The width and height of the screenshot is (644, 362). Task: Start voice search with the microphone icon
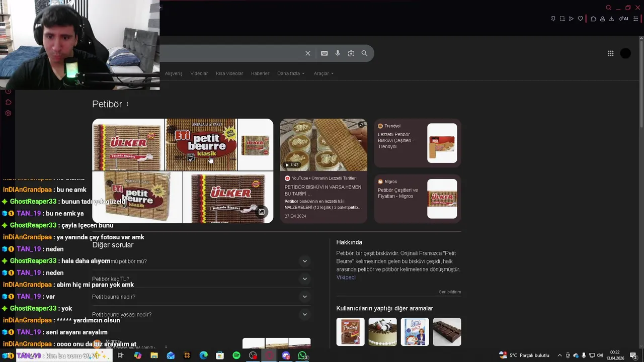338,53
